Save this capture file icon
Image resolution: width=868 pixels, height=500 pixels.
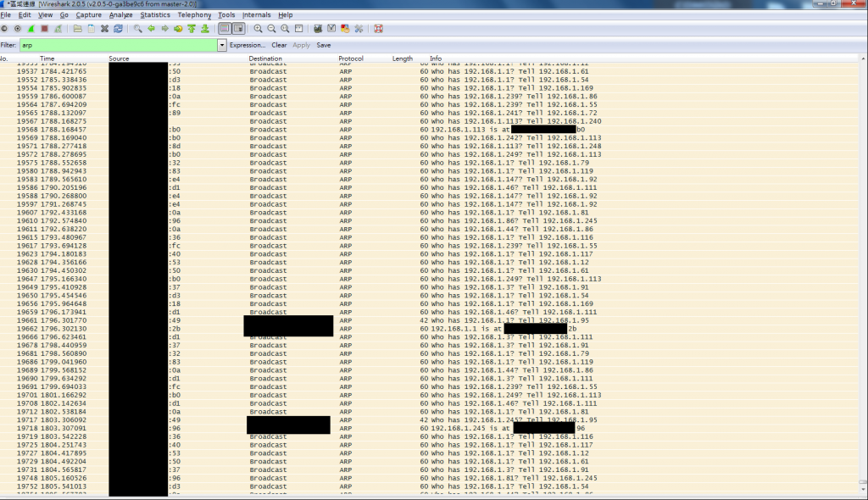[91, 29]
